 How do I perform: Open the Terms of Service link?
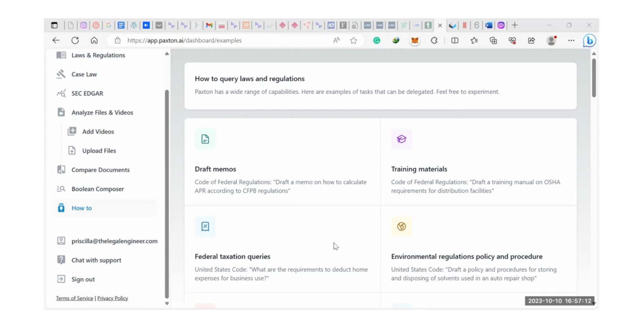click(75, 298)
